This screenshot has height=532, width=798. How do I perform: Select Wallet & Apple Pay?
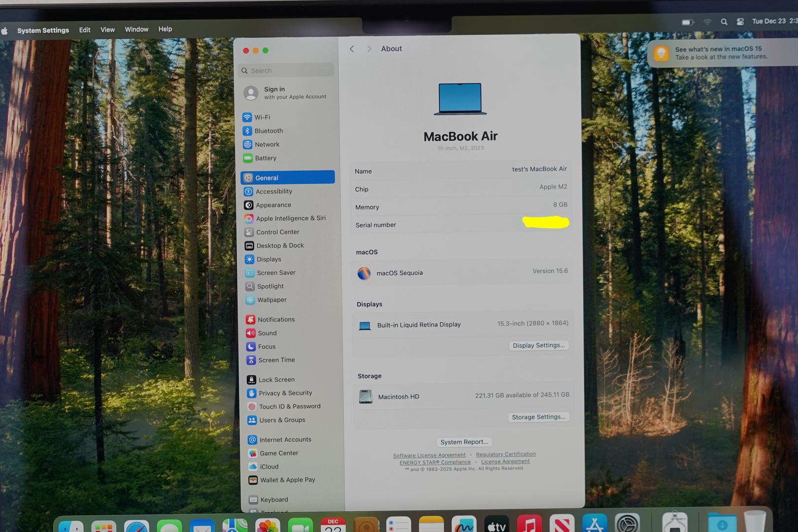click(x=287, y=480)
